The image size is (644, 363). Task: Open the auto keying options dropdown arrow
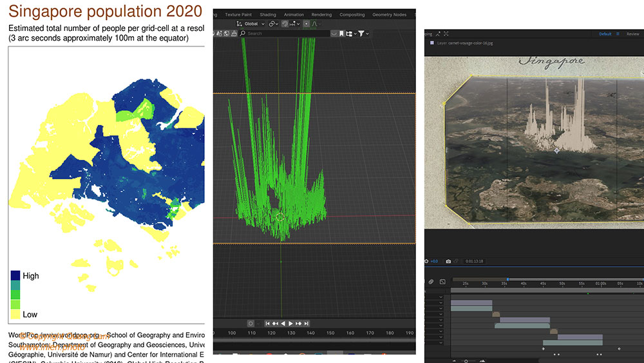(258, 324)
